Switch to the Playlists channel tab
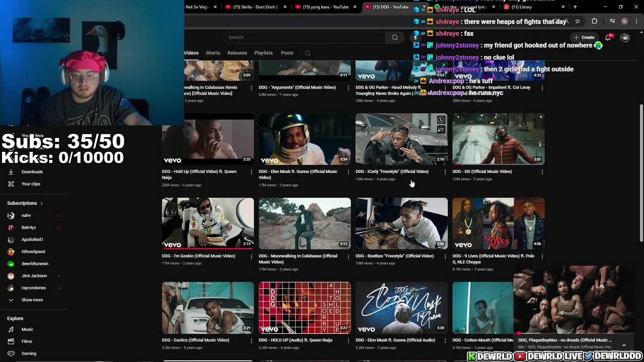Image resolution: width=644 pixels, height=362 pixels. pos(263,53)
